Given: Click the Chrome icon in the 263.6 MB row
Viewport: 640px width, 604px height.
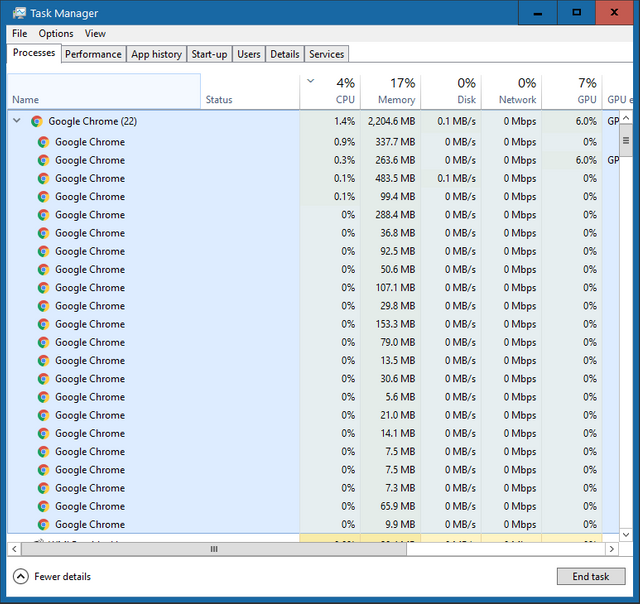Looking at the screenshot, I should 43,160.
